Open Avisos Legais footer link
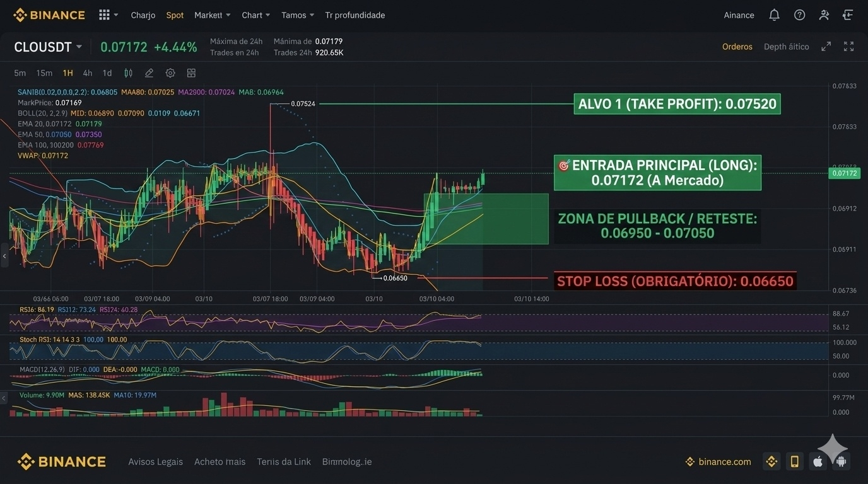 point(155,462)
